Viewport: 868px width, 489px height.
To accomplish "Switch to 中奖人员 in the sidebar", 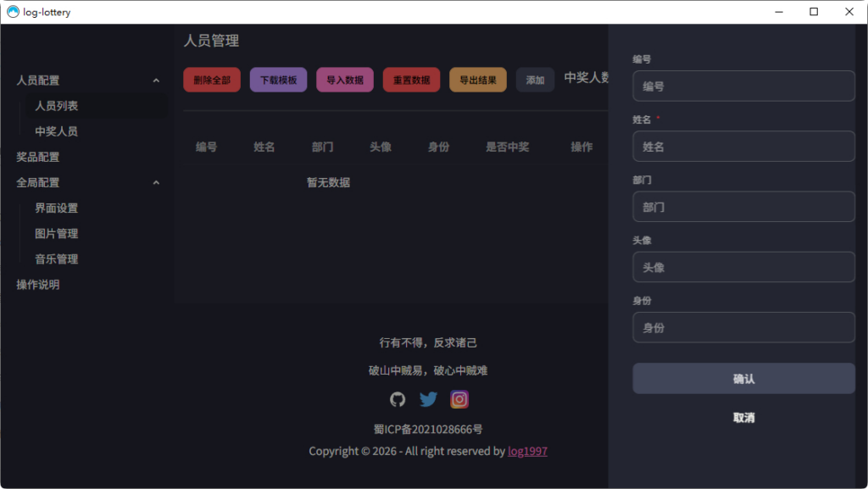I will (54, 131).
